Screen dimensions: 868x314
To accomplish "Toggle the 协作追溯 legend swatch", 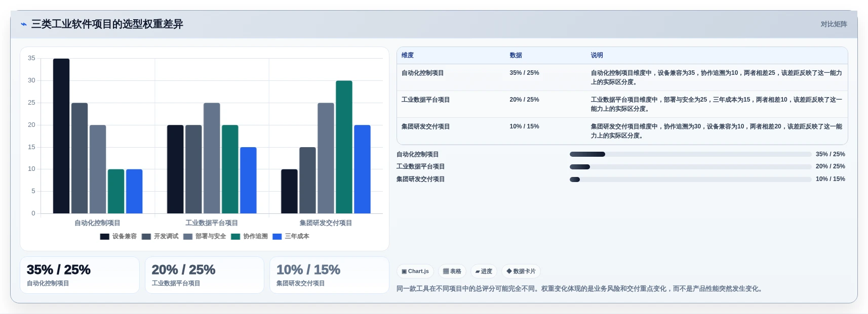I will 235,237.
